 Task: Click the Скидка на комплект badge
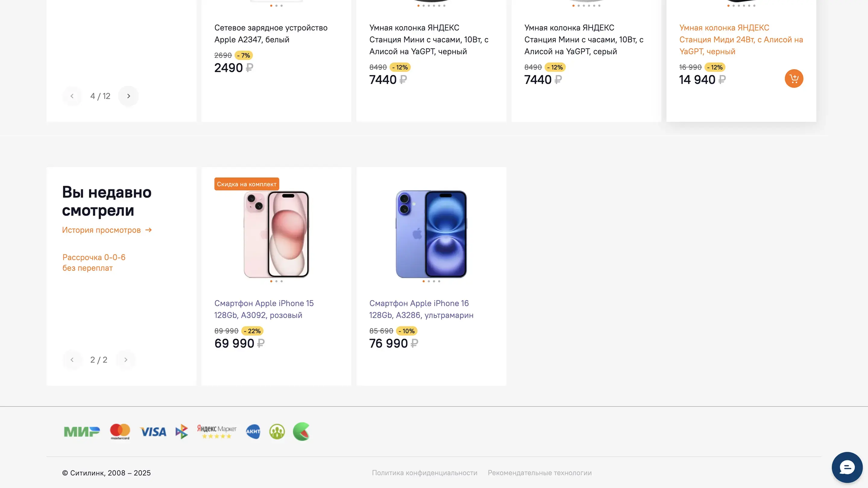(247, 184)
